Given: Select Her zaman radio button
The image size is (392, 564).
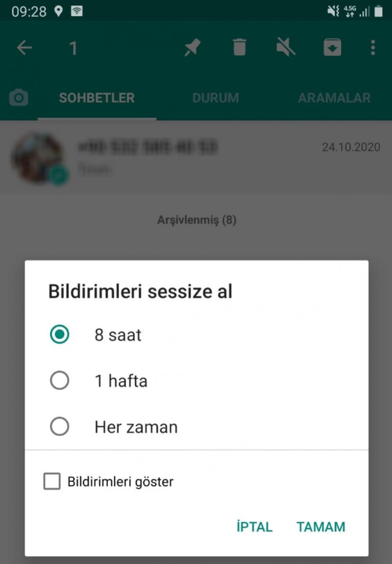Looking at the screenshot, I should [x=60, y=426].
